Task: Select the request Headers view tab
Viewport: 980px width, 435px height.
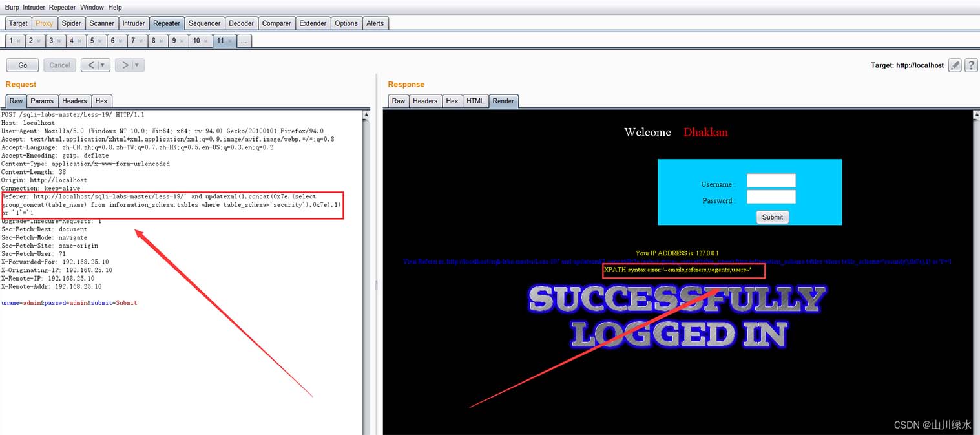Action: (74, 101)
